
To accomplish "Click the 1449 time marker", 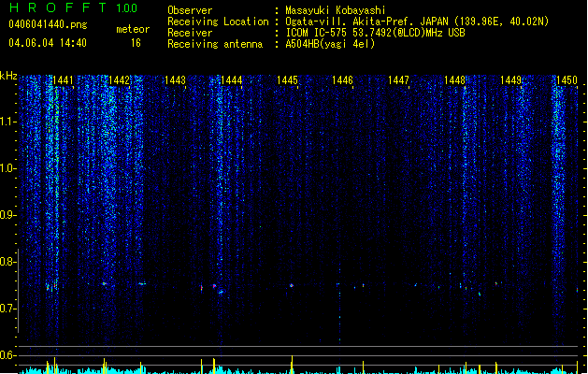I will point(510,80).
